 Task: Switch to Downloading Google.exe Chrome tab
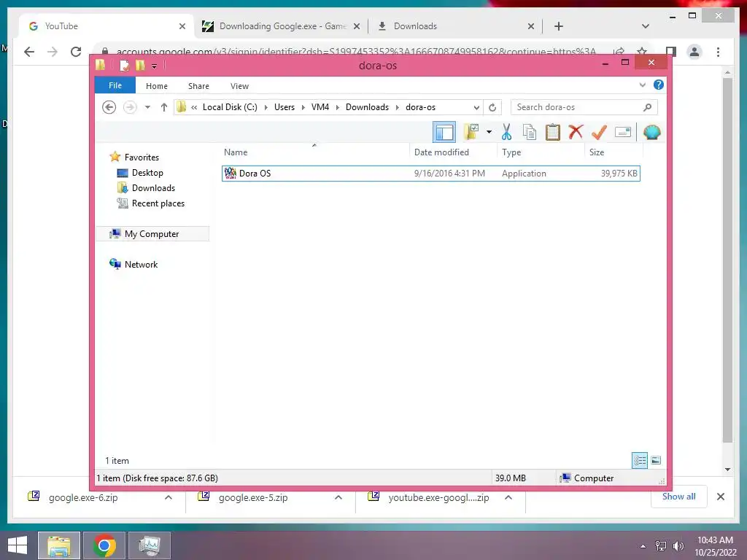click(x=281, y=26)
